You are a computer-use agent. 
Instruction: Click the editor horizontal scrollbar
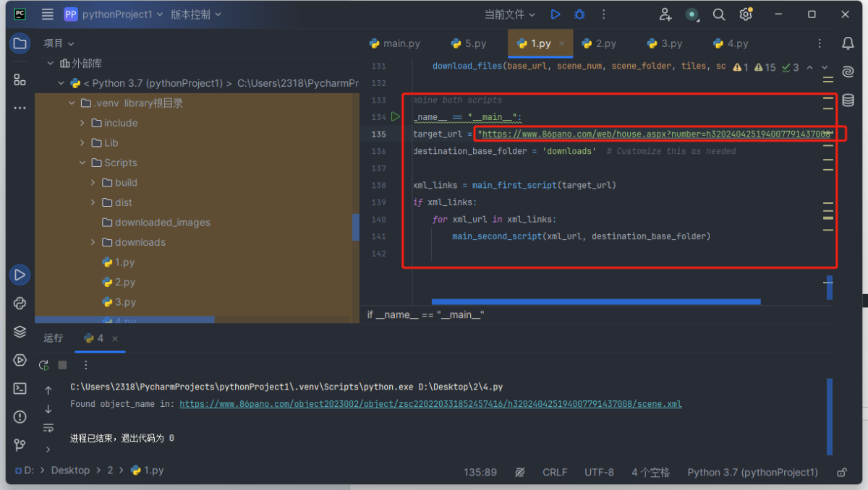click(595, 301)
